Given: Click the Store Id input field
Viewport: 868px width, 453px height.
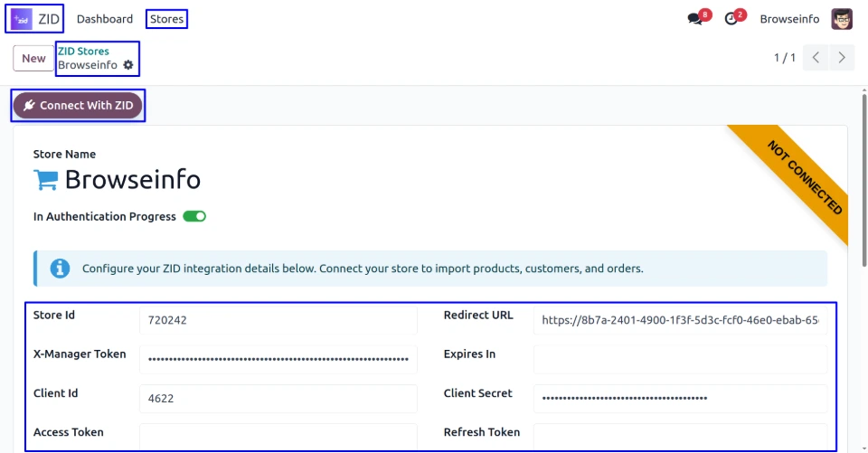Looking at the screenshot, I should pyautogui.click(x=278, y=320).
